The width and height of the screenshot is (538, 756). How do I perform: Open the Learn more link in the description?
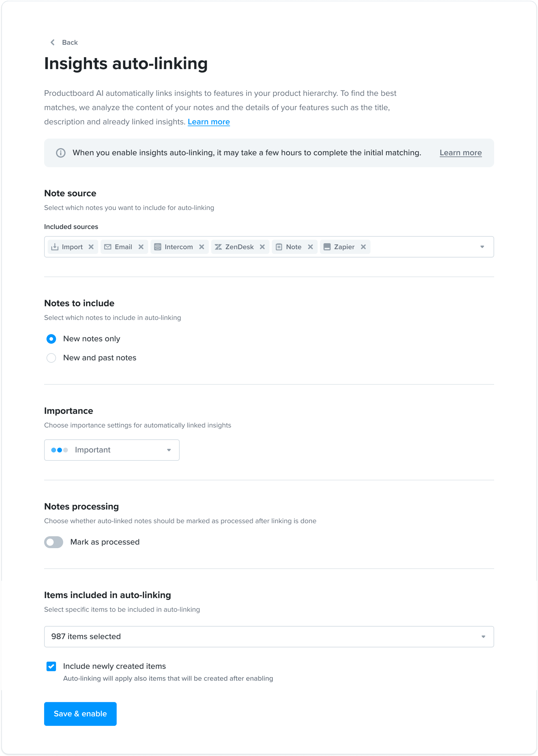(209, 122)
